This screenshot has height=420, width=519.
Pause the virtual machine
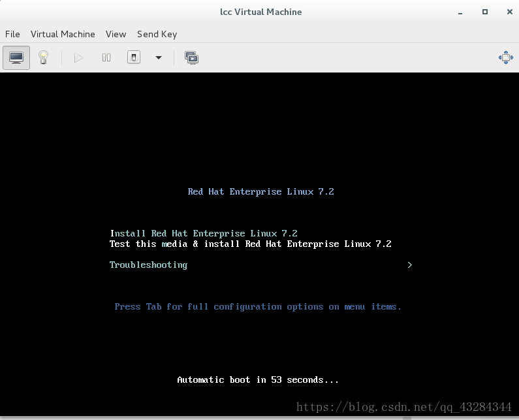pyautogui.click(x=106, y=58)
